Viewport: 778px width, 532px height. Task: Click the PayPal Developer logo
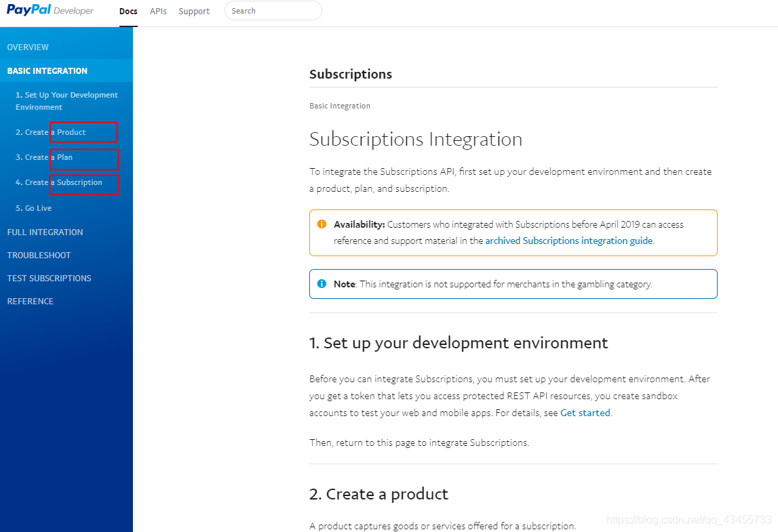[50, 10]
